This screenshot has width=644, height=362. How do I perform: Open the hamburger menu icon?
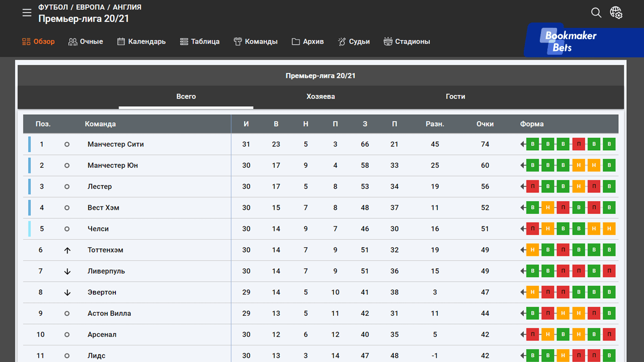[x=27, y=13]
